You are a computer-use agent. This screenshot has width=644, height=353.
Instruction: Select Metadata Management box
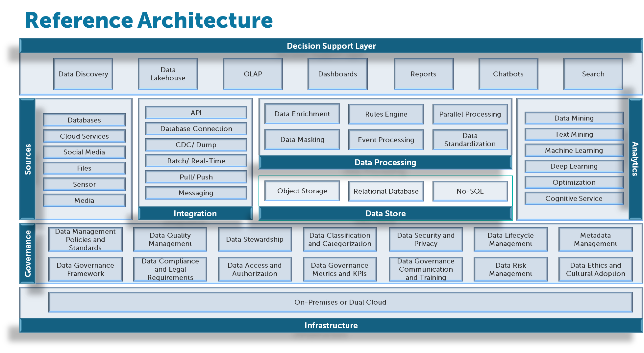596,239
